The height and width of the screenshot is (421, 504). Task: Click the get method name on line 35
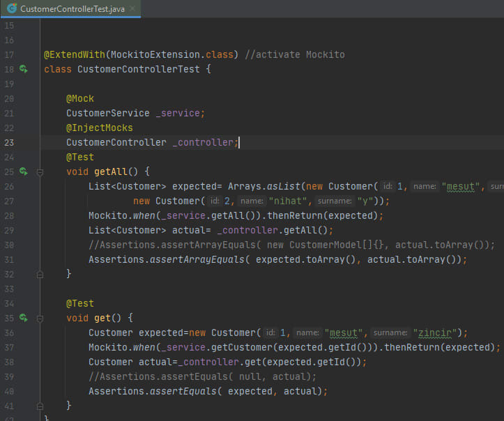tap(102, 318)
